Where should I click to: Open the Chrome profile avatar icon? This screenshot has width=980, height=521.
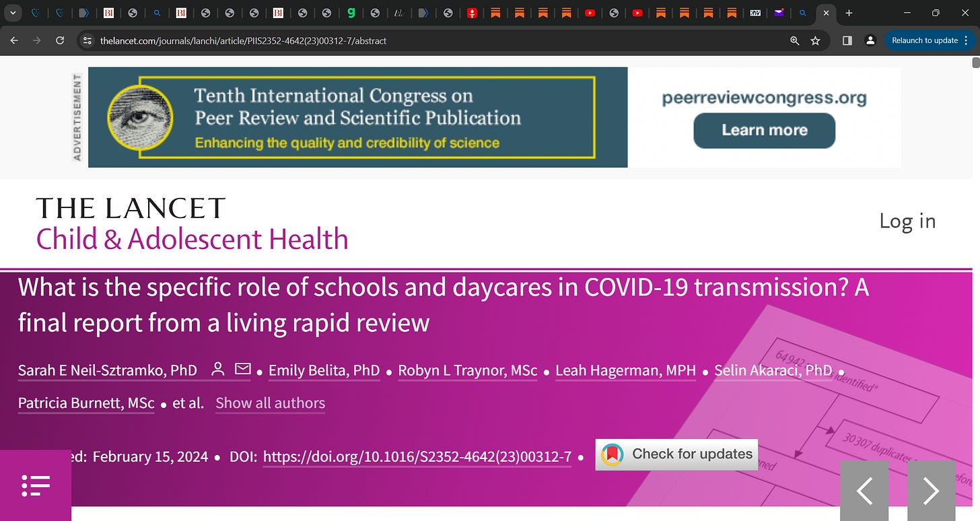point(870,40)
